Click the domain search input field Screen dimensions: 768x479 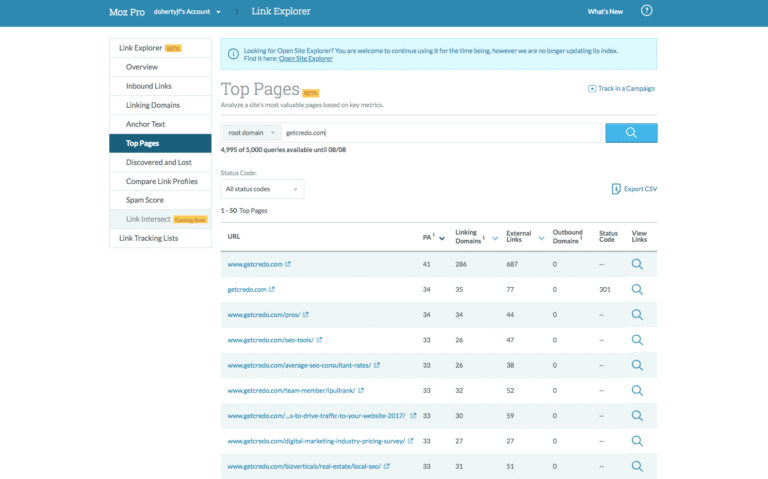click(441, 133)
